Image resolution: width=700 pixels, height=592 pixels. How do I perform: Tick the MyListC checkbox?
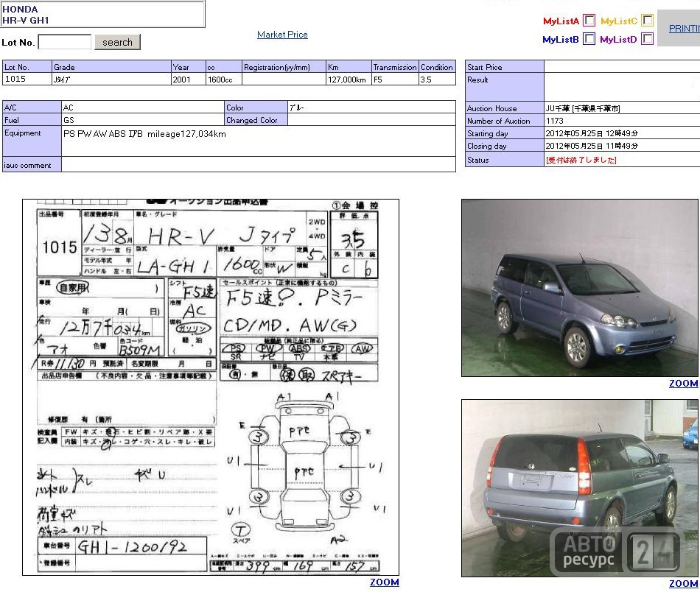point(648,21)
